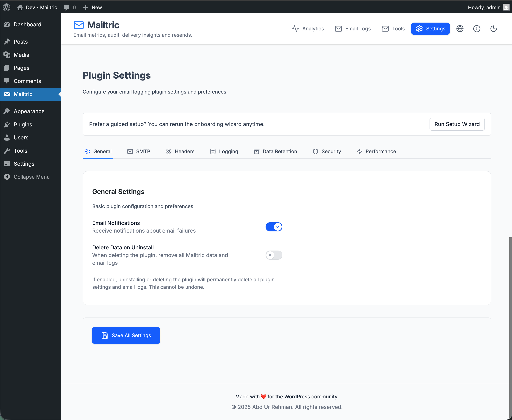Viewport: 512px width, 420px height.
Task: Open the info circle icon
Action: coord(477,29)
